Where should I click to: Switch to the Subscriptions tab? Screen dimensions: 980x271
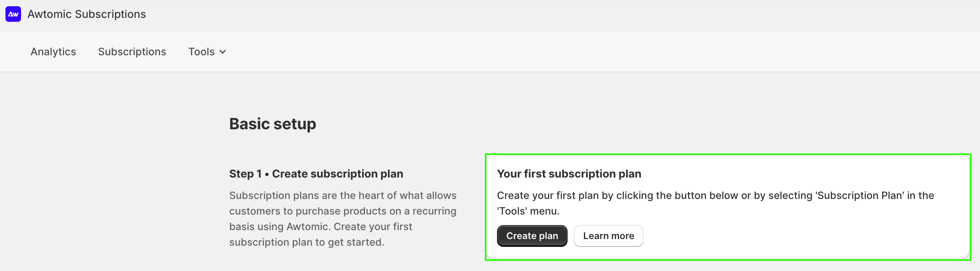132,52
